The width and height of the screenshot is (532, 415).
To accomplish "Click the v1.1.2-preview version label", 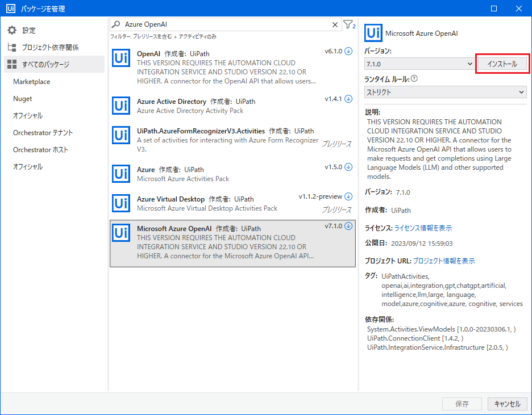I will [321, 196].
